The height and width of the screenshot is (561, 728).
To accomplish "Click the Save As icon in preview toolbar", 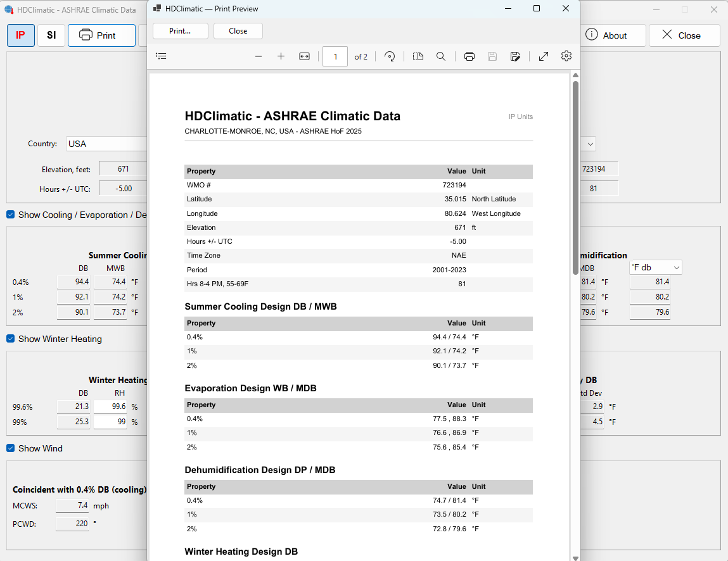I will [515, 56].
